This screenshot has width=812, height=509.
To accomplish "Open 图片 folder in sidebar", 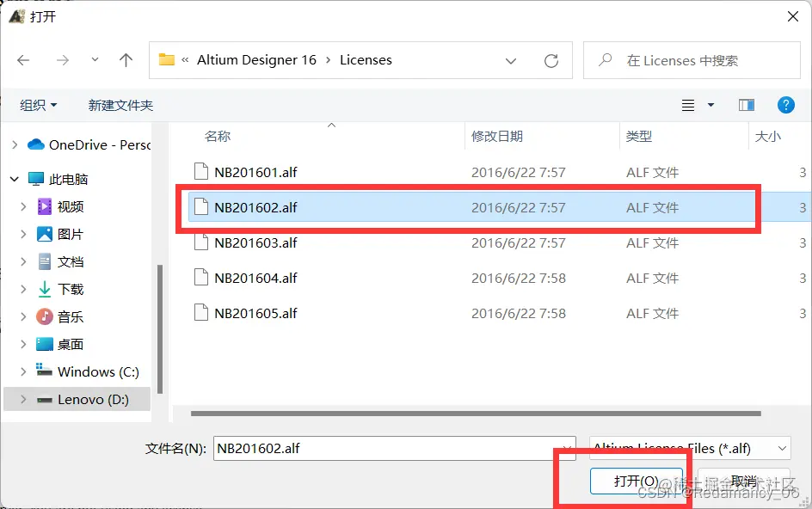I will pos(61,234).
